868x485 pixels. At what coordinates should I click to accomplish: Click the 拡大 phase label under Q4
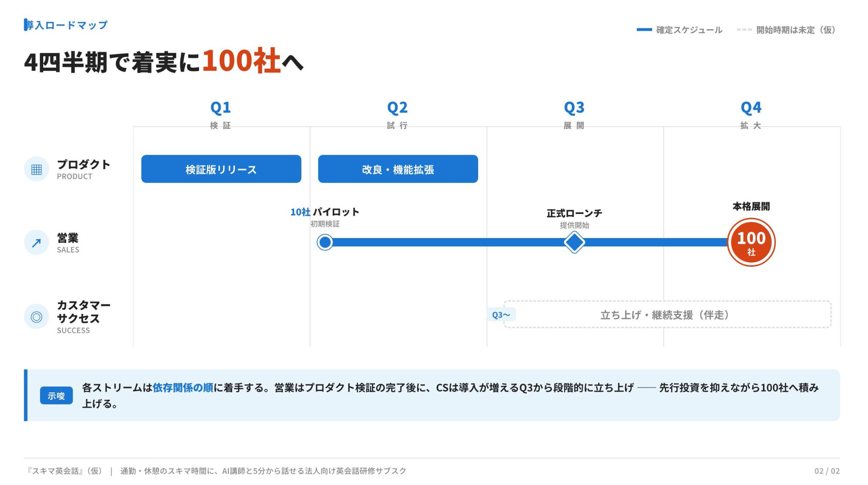coord(751,125)
